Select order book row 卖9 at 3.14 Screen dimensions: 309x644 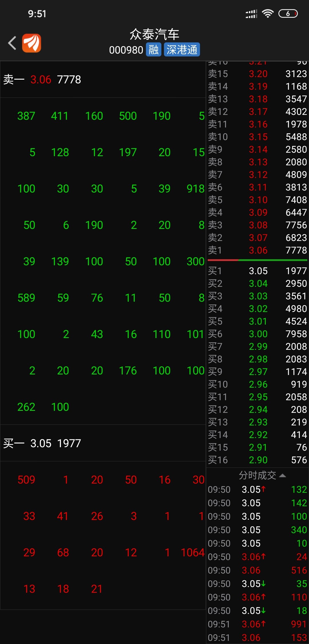tap(257, 149)
